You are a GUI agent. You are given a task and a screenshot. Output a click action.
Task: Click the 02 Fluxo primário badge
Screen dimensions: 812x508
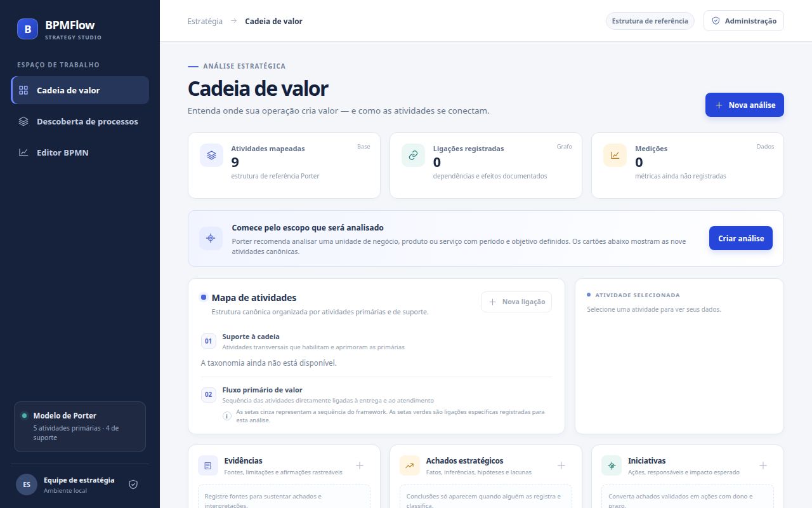coord(209,394)
